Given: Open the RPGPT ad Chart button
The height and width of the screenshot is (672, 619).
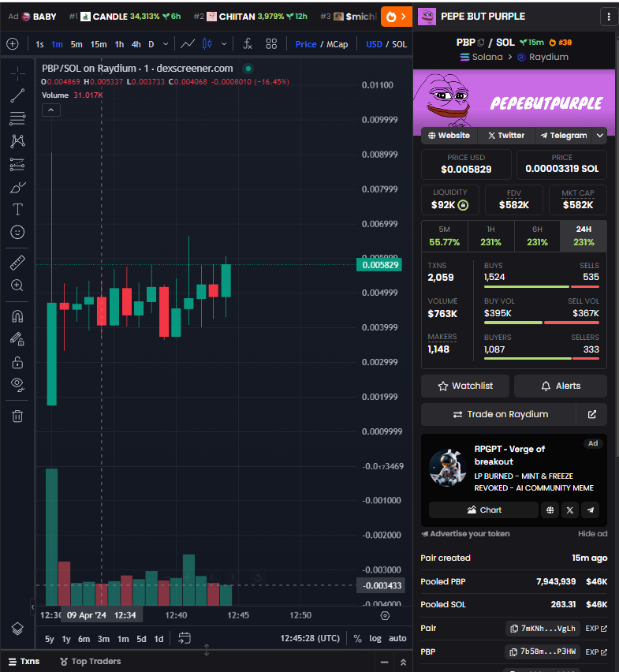Looking at the screenshot, I should coord(483,510).
